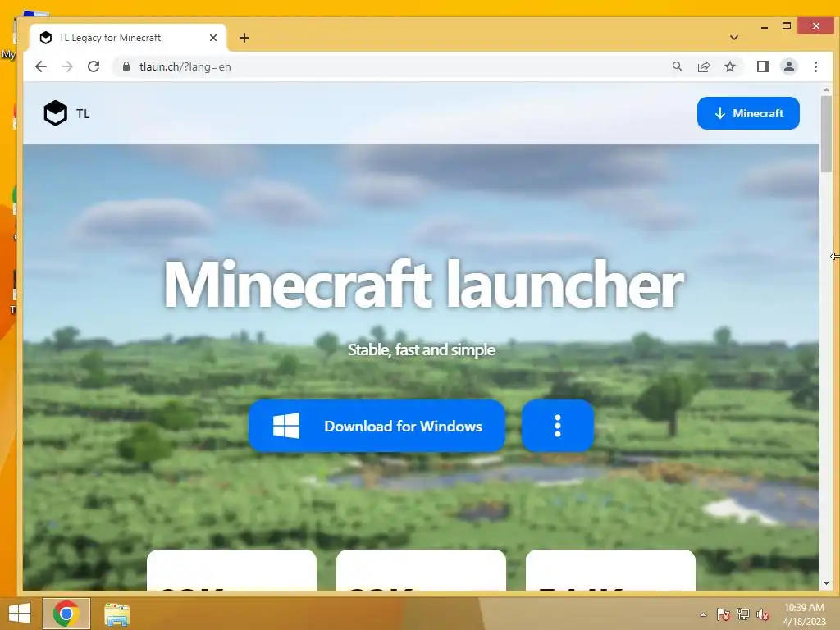Click the 'Stable, fast and simple' text

(x=421, y=349)
